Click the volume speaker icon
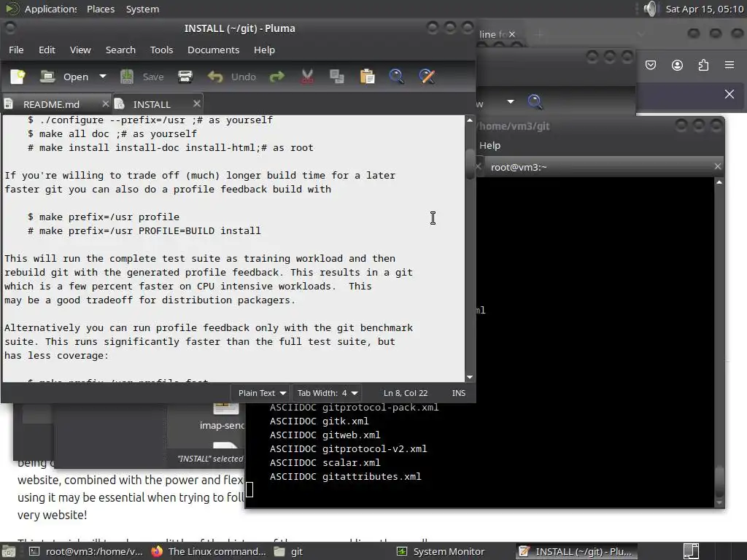Viewport: 747px width, 560px height. coord(650,9)
